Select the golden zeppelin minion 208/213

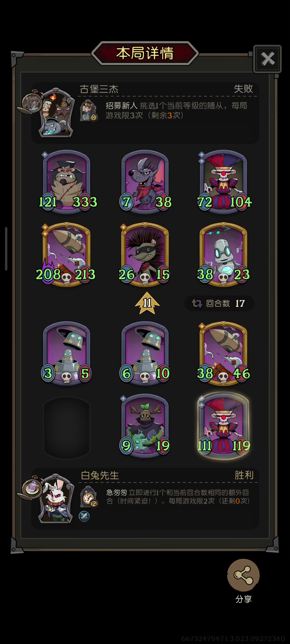pos(67,255)
